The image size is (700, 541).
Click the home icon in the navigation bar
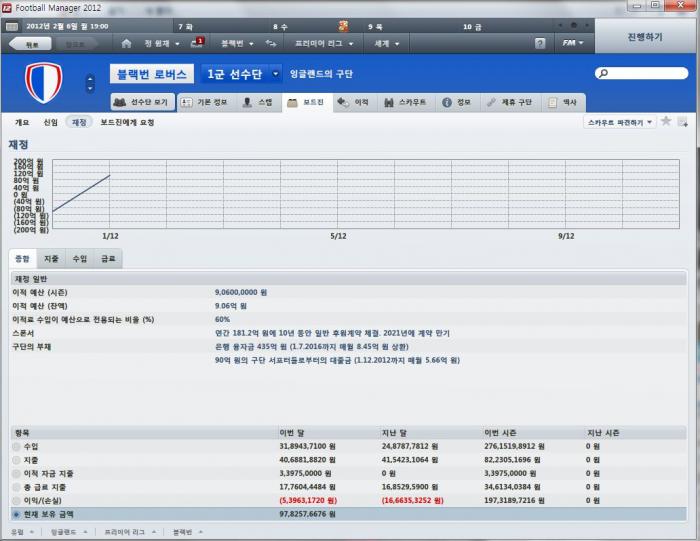(126, 44)
